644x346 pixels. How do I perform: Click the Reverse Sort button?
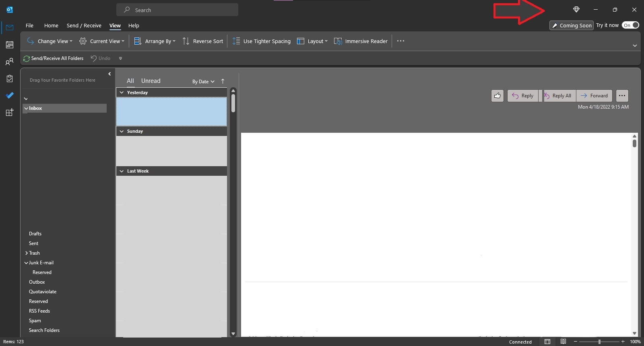click(x=203, y=41)
